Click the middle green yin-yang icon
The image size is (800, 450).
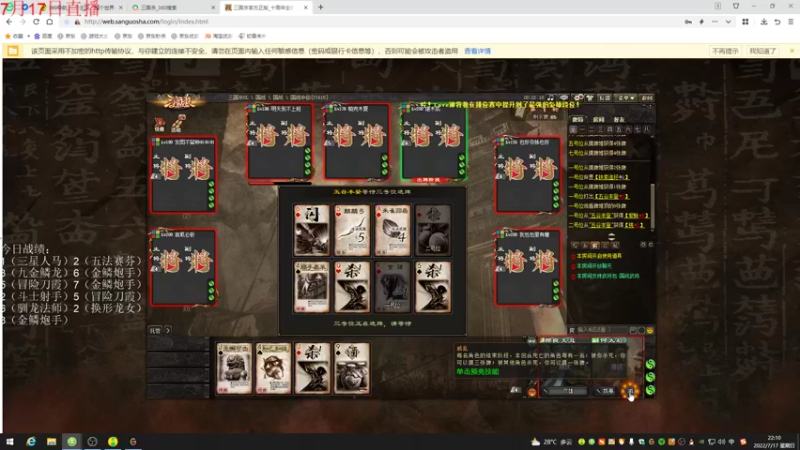click(x=650, y=377)
